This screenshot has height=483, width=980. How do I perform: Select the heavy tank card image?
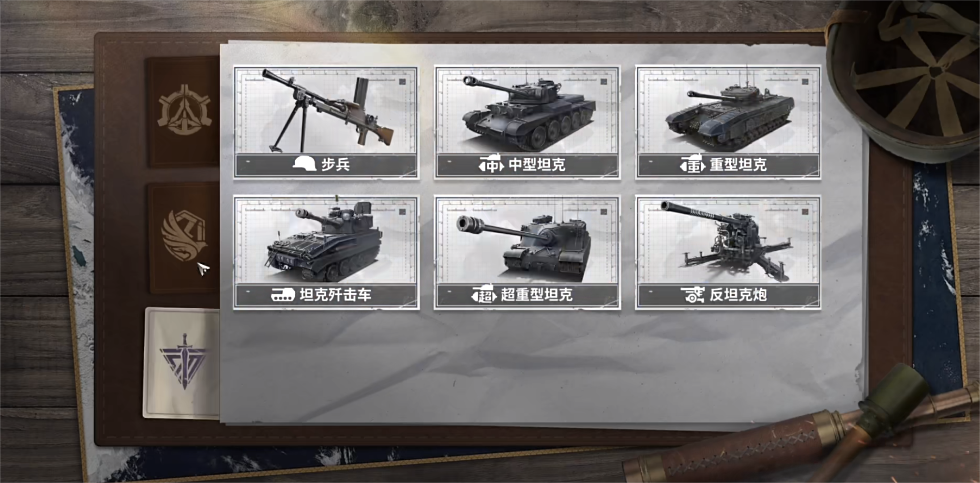click(728, 111)
